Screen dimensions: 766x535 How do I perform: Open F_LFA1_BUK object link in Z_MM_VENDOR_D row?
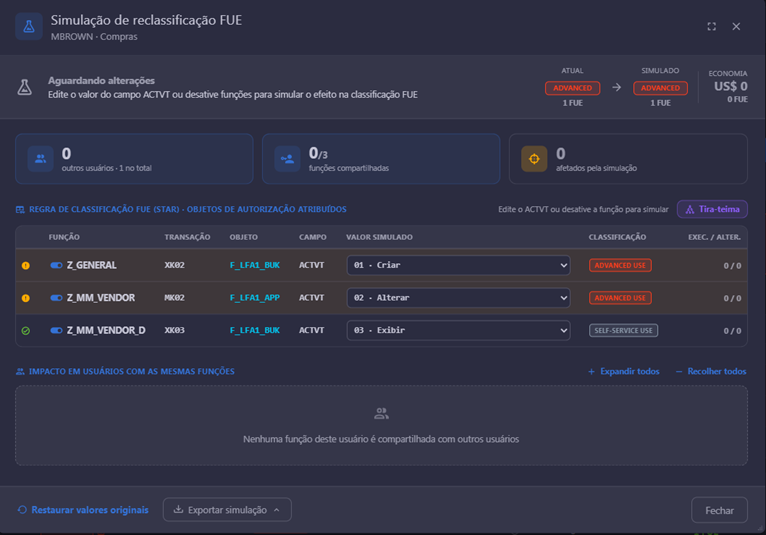pos(255,330)
